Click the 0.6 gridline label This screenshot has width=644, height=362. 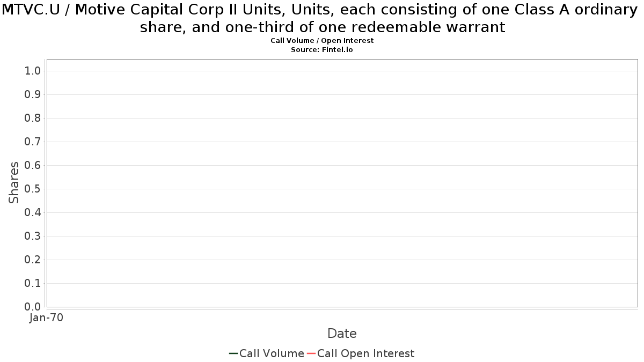point(33,165)
